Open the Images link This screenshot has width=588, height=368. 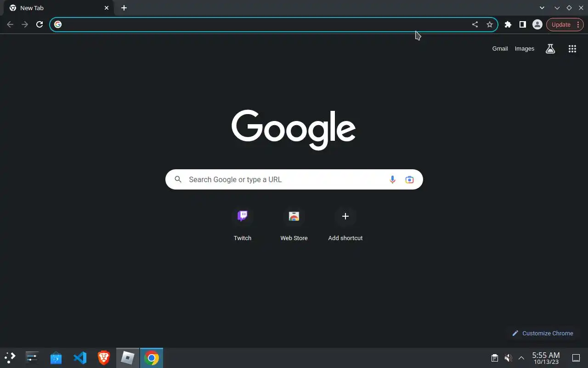pyautogui.click(x=525, y=48)
